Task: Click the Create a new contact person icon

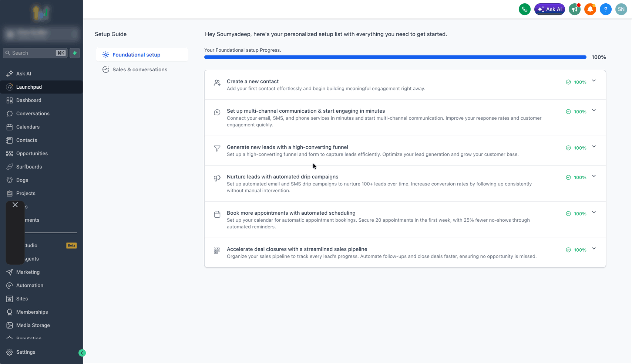Action: [x=217, y=83]
